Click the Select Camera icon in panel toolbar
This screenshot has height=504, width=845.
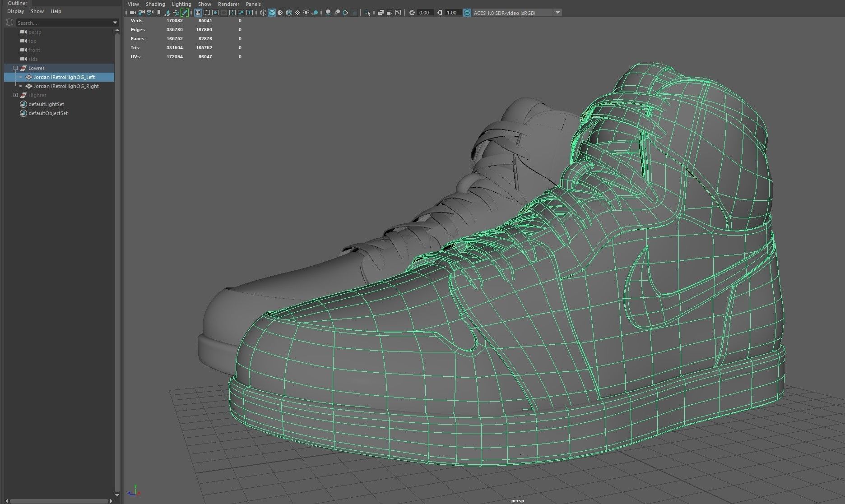pyautogui.click(x=133, y=13)
